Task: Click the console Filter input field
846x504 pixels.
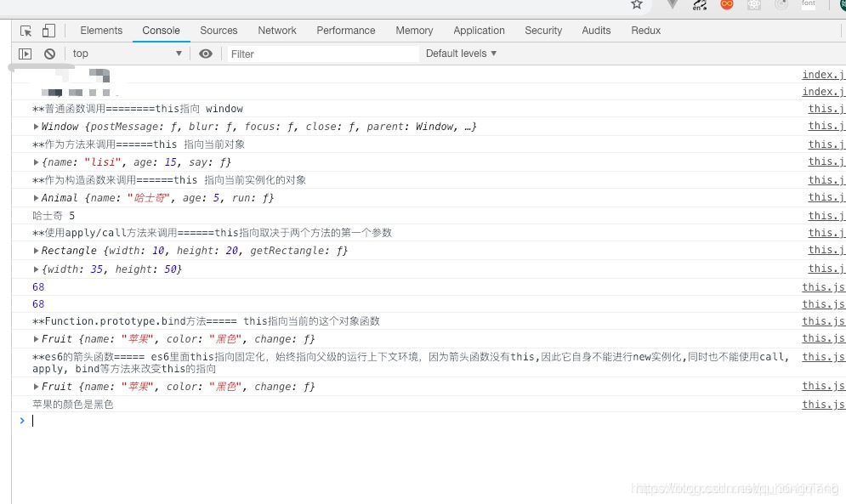Action: (322, 54)
